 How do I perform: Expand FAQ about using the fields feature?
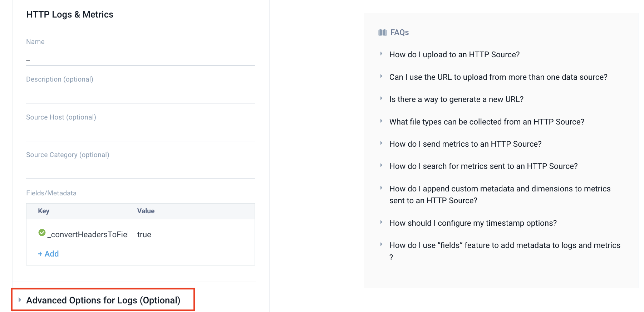(x=504, y=245)
